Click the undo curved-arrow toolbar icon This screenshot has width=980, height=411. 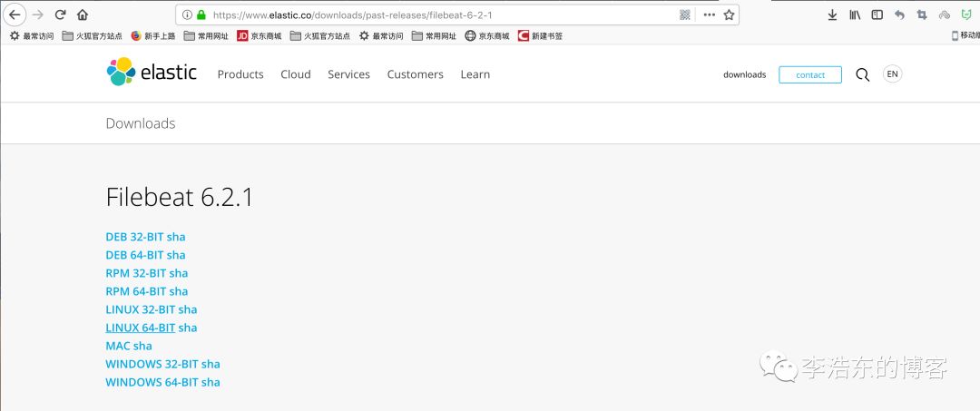click(x=899, y=15)
